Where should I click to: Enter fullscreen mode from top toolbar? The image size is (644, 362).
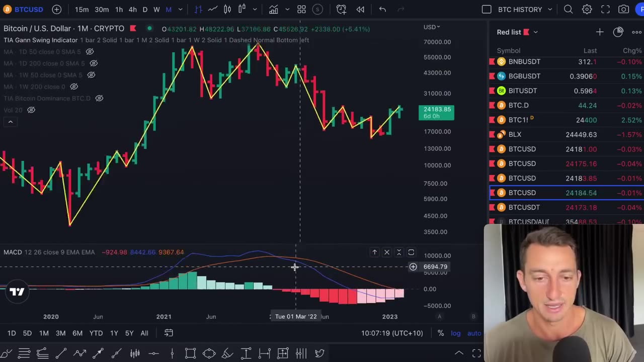click(x=605, y=9)
